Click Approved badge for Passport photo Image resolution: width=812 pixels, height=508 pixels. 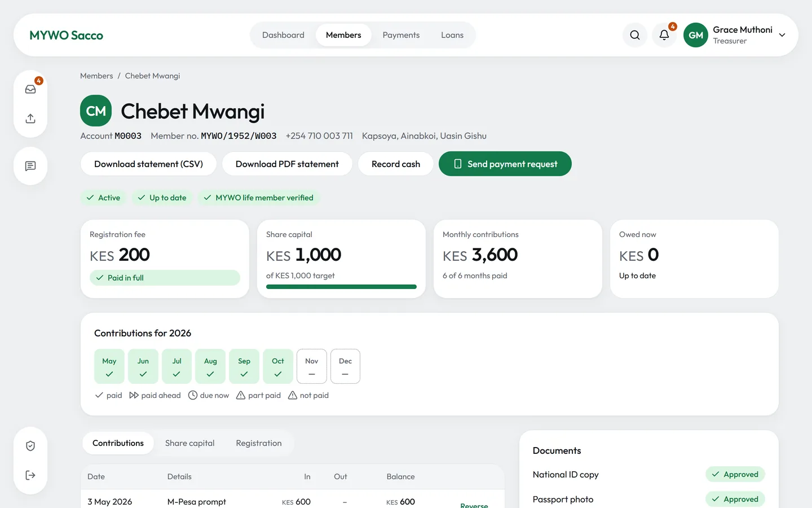click(735, 499)
